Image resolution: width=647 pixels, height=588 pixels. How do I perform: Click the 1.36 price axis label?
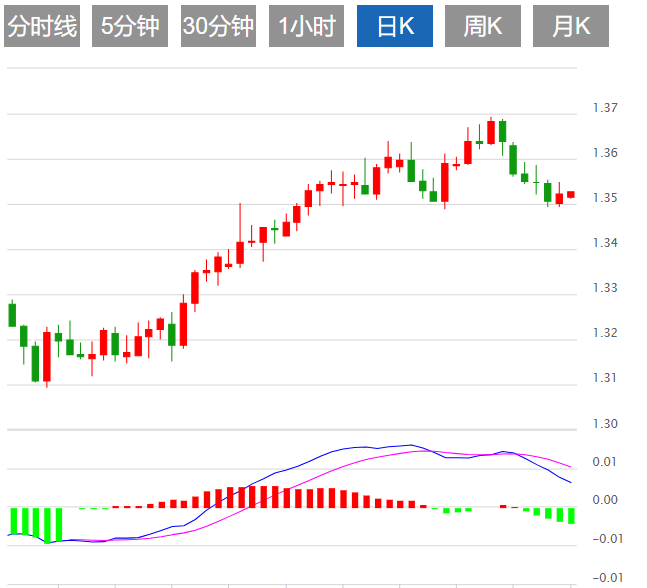click(605, 153)
